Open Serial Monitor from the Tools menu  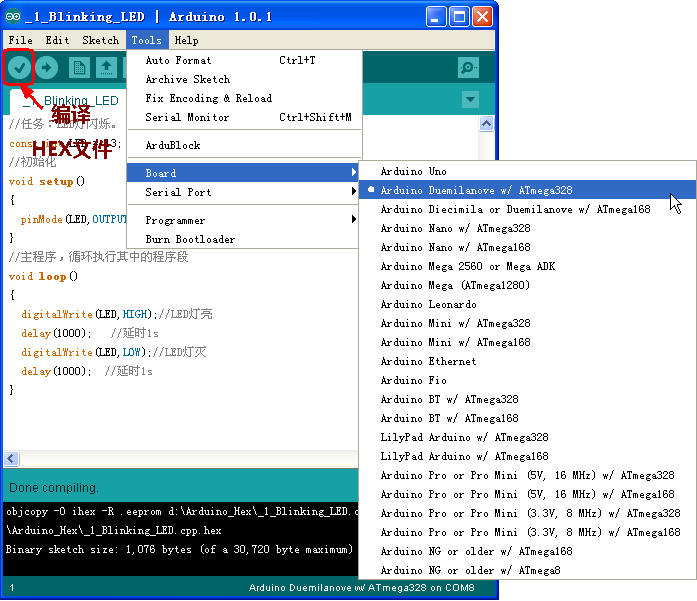[244, 117]
